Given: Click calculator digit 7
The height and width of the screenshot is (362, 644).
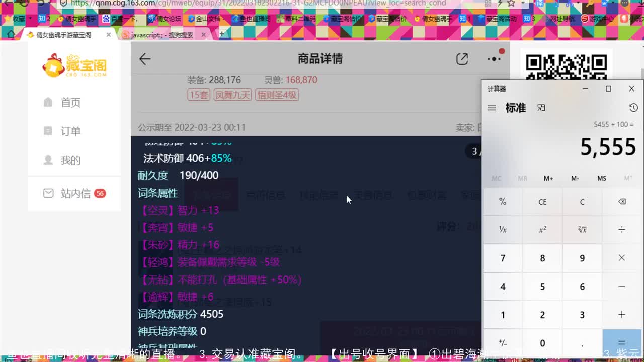Looking at the screenshot, I should tap(503, 258).
